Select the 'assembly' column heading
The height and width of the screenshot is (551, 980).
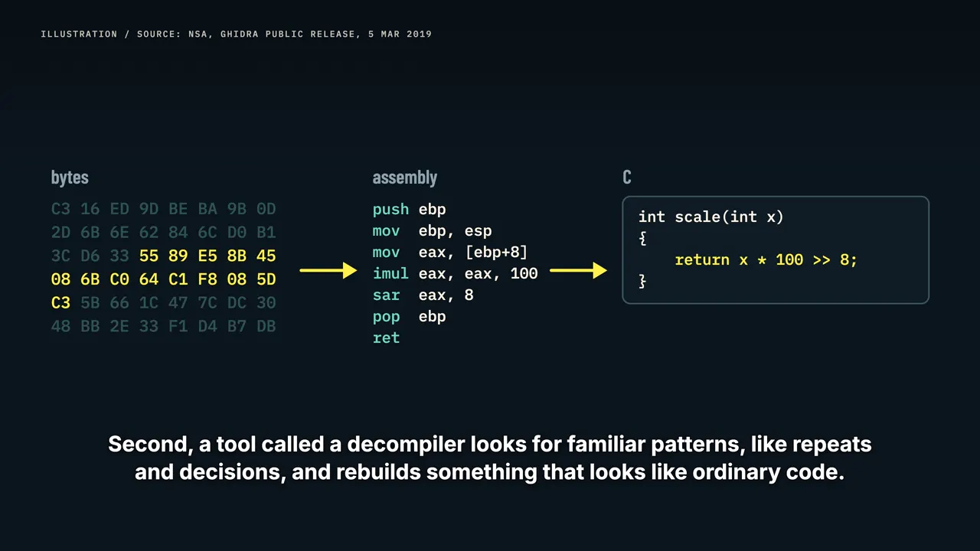coord(404,178)
